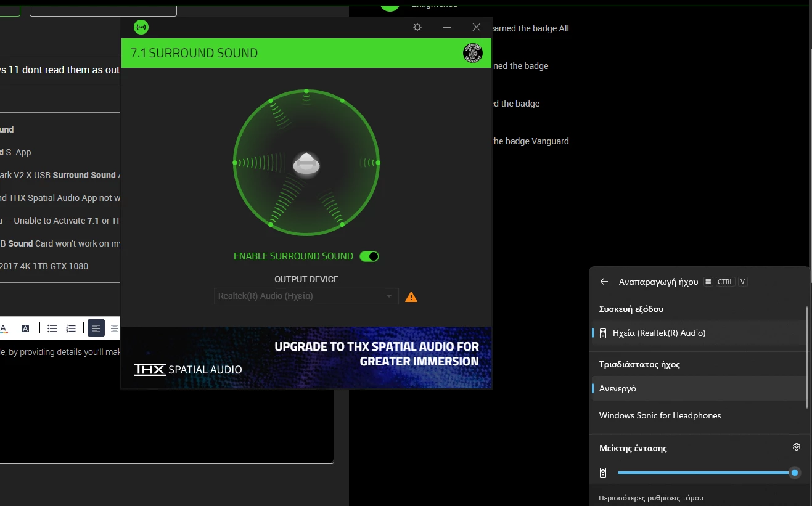Select the center speaker dot at top of circle
812x506 pixels.
pyautogui.click(x=306, y=91)
